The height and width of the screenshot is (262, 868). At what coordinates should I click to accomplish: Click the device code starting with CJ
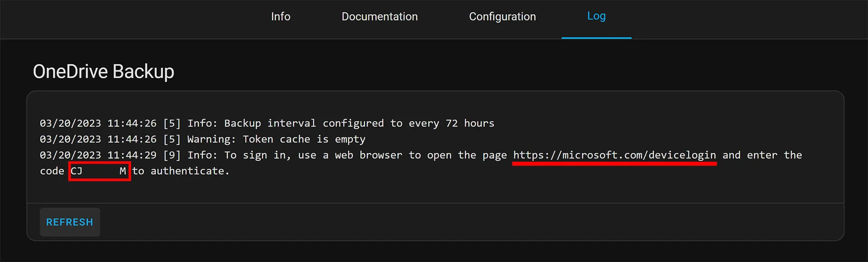(x=99, y=171)
